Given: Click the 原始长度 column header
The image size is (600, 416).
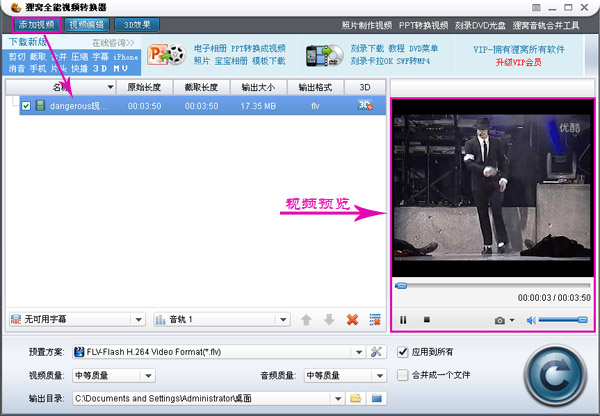Looking at the screenshot, I should [144, 87].
